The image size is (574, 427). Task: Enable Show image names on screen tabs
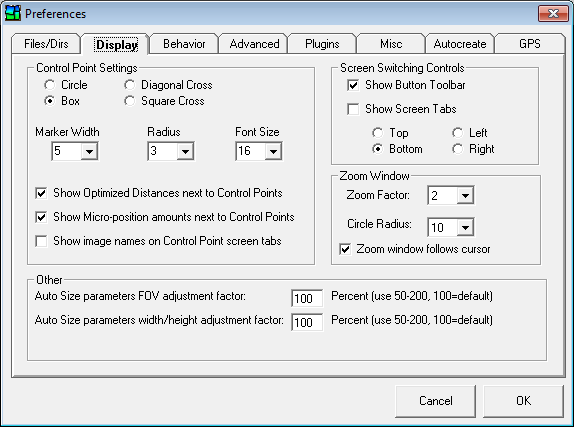click(x=41, y=241)
